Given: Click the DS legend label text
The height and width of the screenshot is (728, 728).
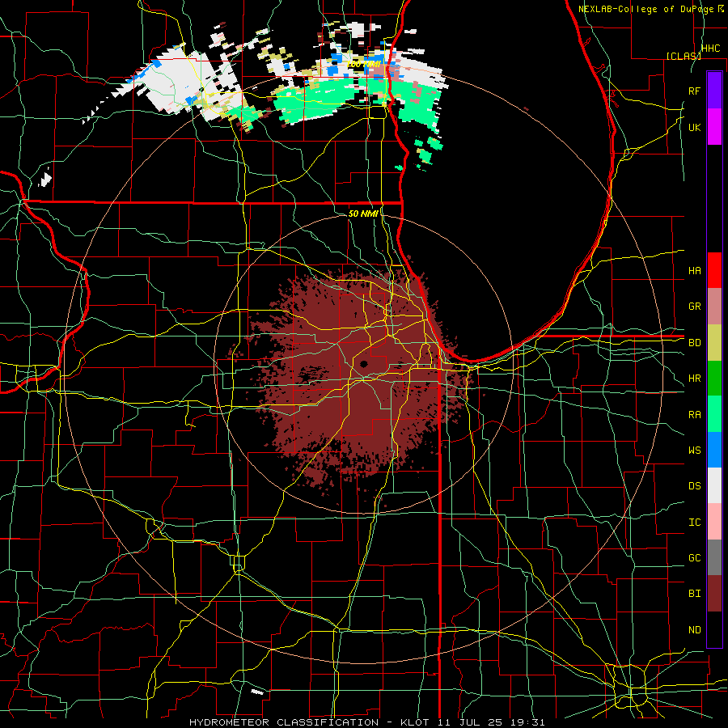Looking at the screenshot, I should tap(694, 485).
